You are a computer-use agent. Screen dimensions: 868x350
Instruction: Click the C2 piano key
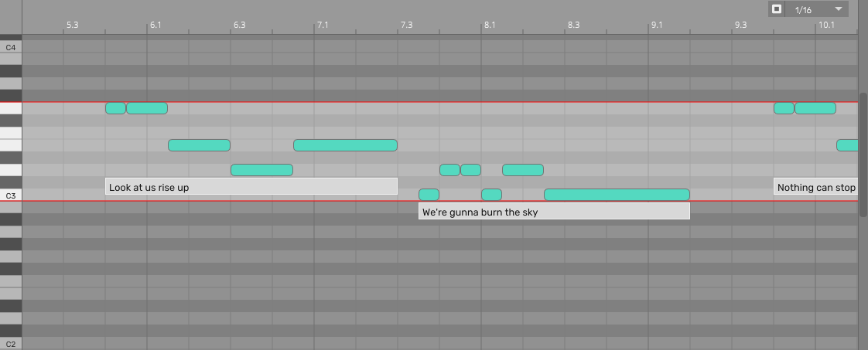tap(11, 344)
